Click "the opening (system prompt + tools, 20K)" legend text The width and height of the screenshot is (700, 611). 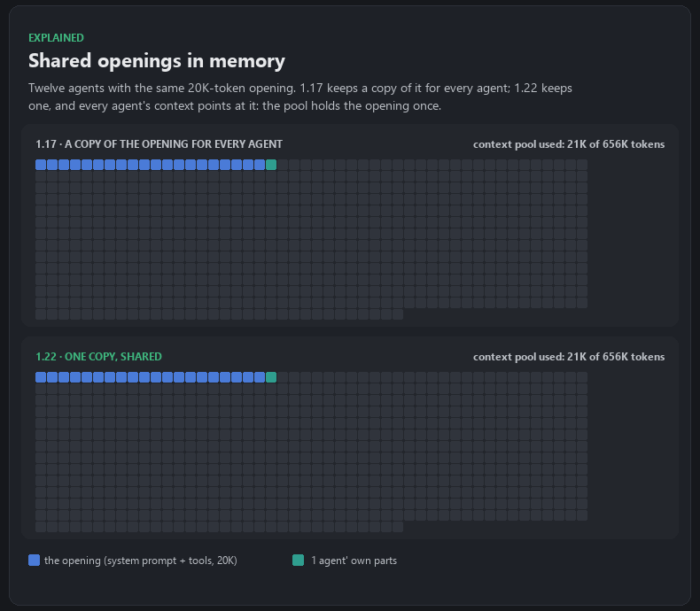(x=141, y=561)
